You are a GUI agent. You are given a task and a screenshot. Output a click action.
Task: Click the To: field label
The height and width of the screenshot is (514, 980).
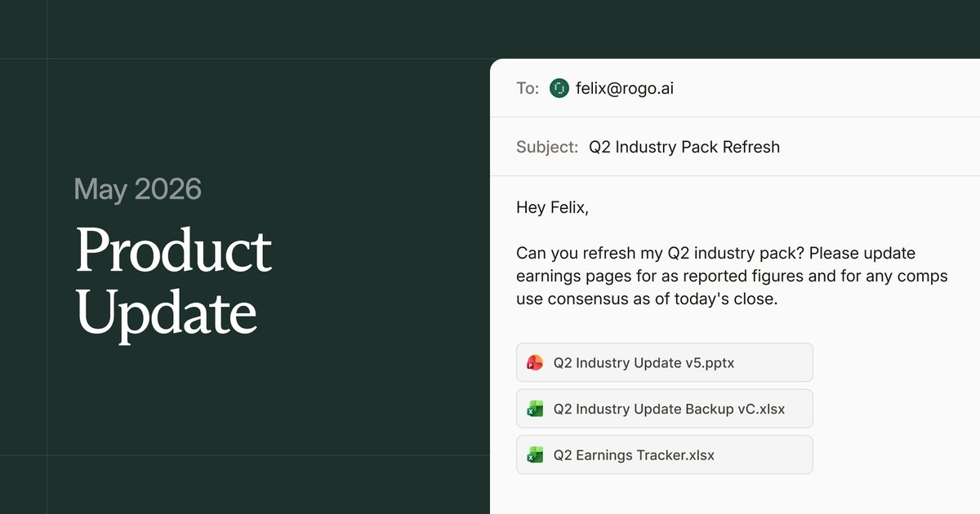click(x=528, y=88)
